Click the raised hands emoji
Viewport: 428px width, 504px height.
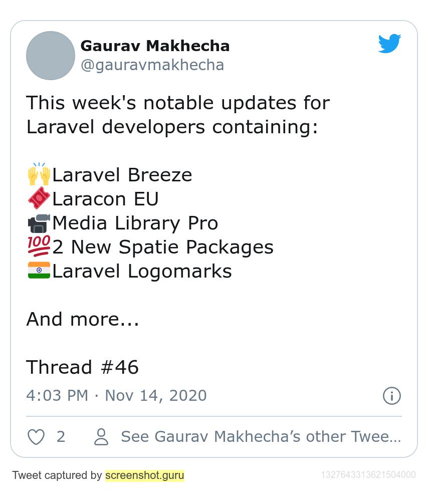(39, 174)
